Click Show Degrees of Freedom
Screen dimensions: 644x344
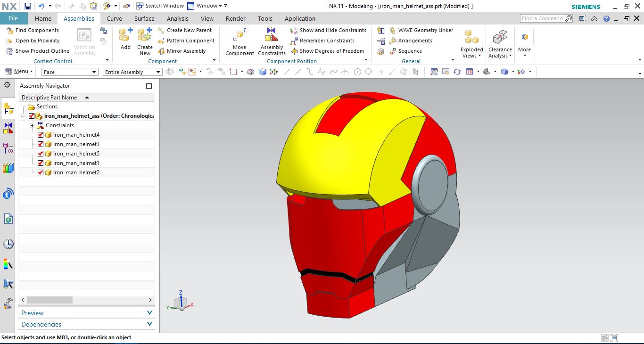click(327, 51)
